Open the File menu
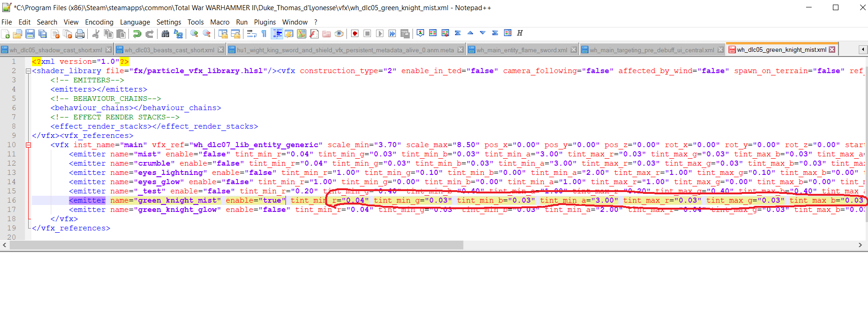This screenshot has height=310, width=868. [6, 22]
